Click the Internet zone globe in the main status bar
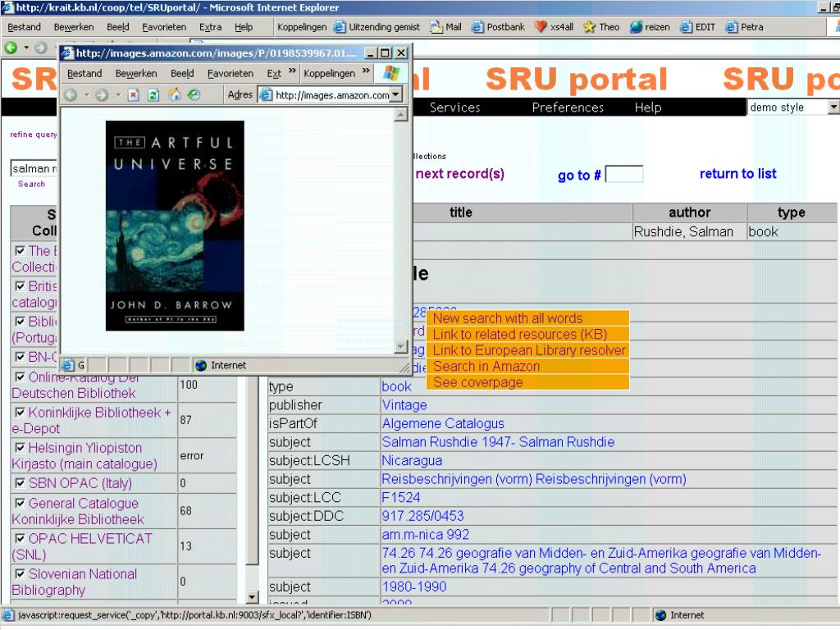840x630 pixels. pyautogui.click(x=660, y=615)
